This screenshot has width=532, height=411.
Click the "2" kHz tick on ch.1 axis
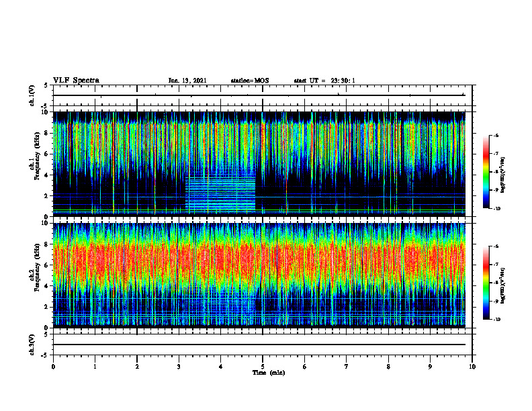(x=47, y=196)
